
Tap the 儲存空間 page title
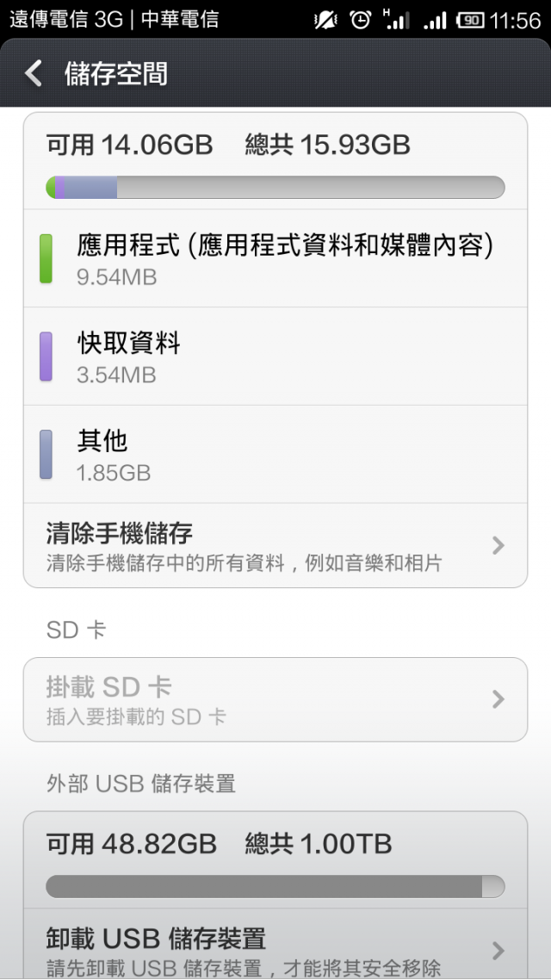click(116, 74)
